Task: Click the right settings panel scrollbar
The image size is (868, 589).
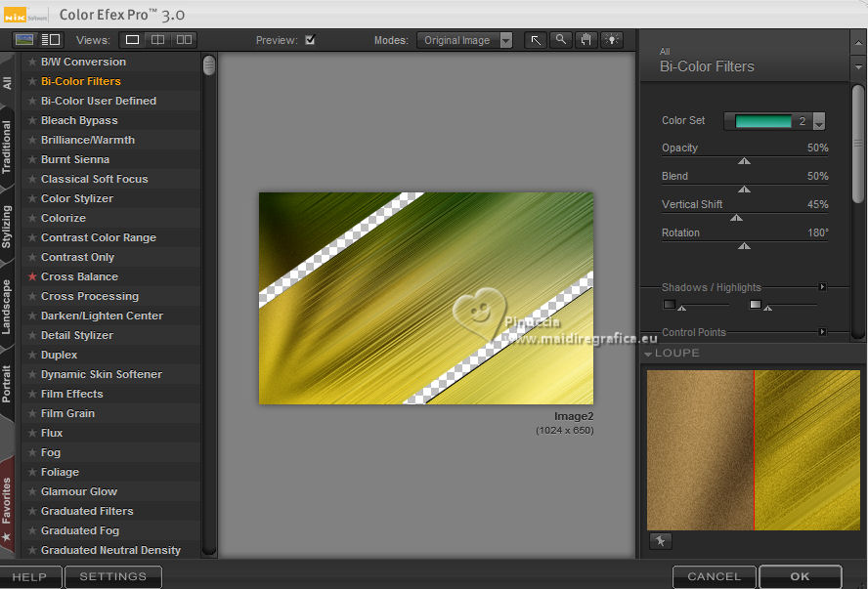Action: [x=858, y=144]
